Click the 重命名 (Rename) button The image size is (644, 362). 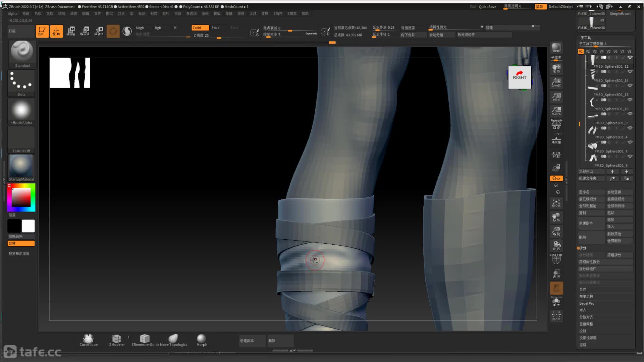tap(591, 192)
